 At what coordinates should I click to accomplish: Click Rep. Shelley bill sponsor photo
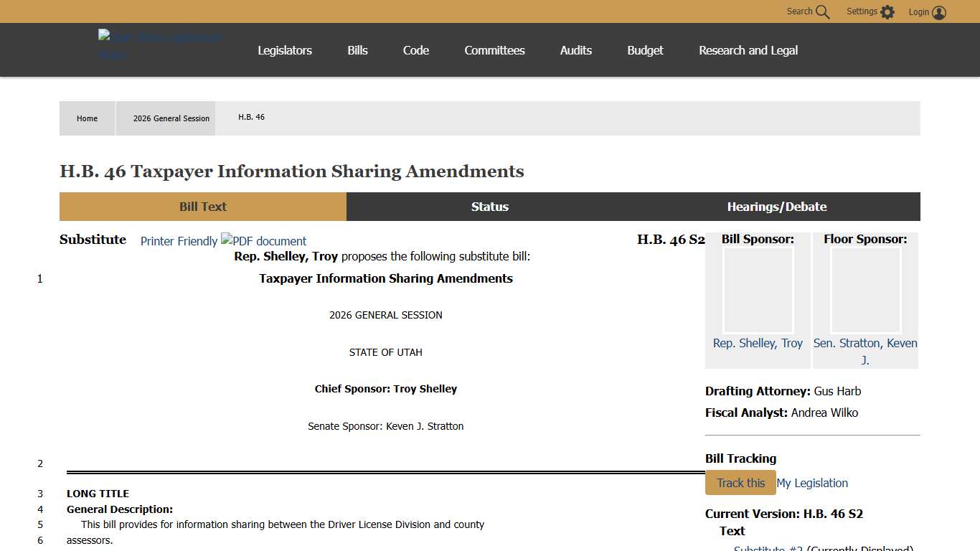tap(758, 291)
